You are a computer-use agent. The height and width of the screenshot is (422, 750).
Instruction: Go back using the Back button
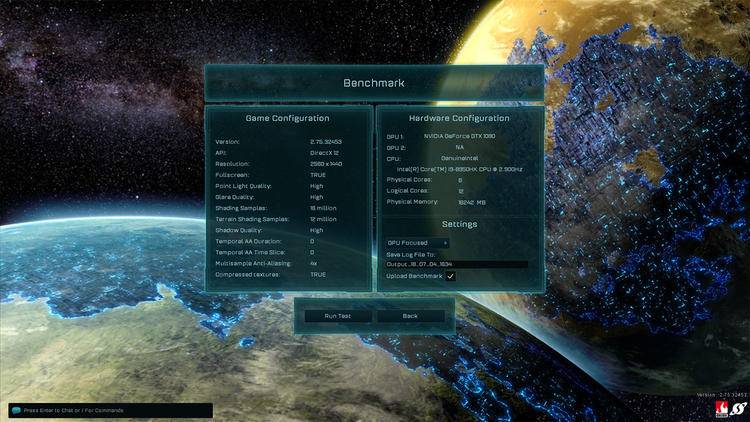(x=410, y=316)
